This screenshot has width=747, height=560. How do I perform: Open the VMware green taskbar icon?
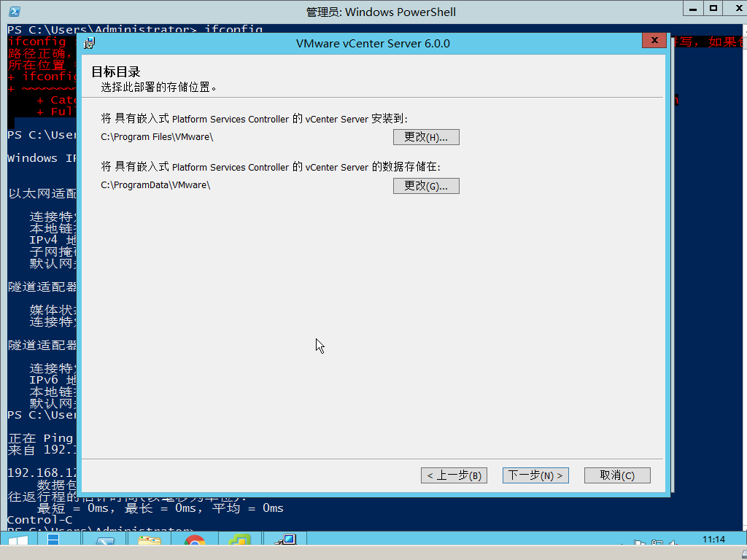(239, 540)
